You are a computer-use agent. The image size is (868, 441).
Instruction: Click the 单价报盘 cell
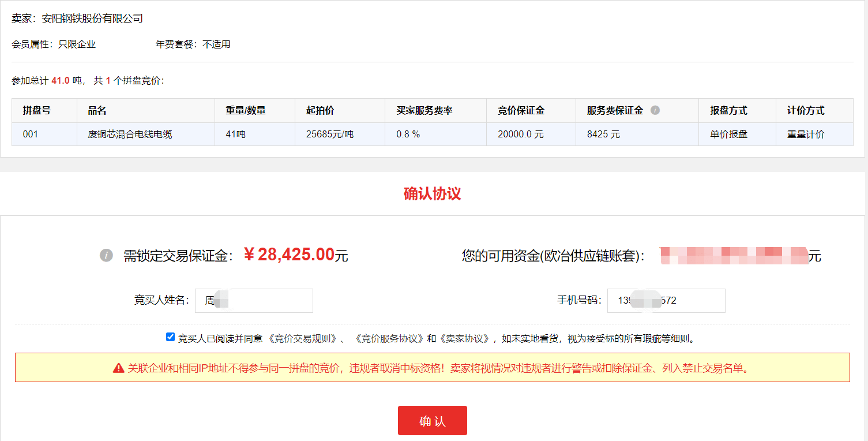point(728,134)
